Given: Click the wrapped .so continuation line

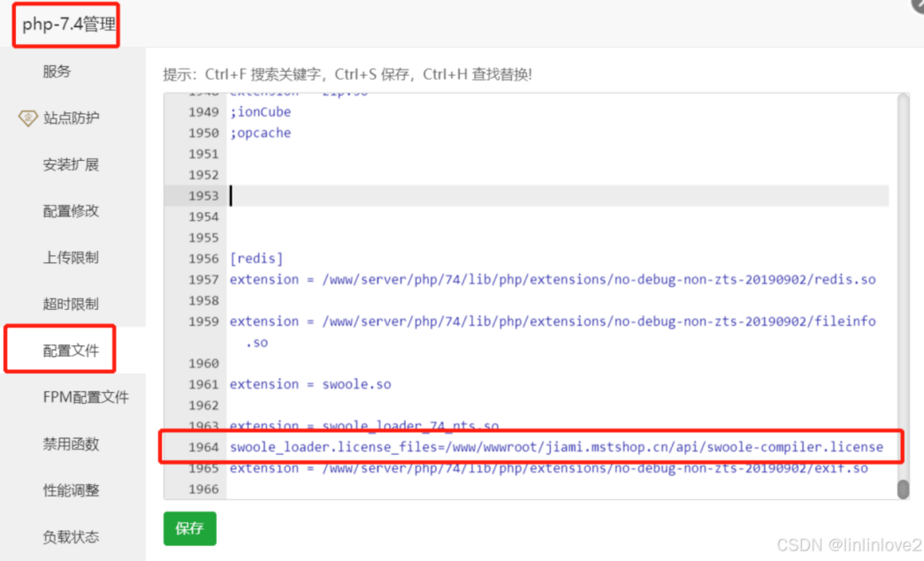Looking at the screenshot, I should (x=256, y=343).
